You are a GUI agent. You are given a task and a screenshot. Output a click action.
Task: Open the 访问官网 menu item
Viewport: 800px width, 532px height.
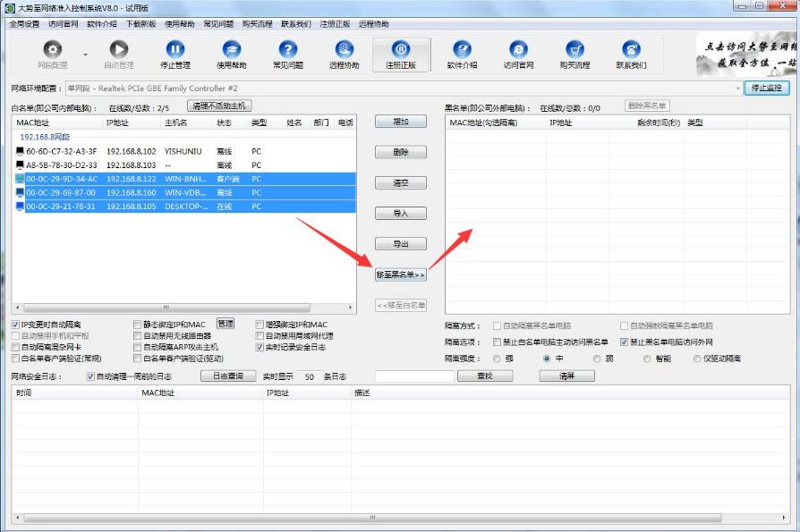64,24
